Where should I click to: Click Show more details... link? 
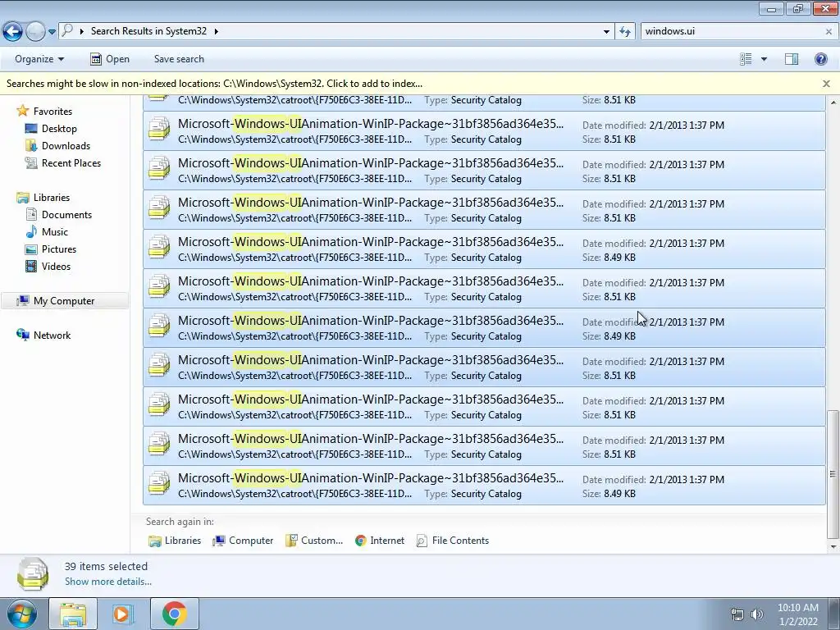click(x=108, y=582)
